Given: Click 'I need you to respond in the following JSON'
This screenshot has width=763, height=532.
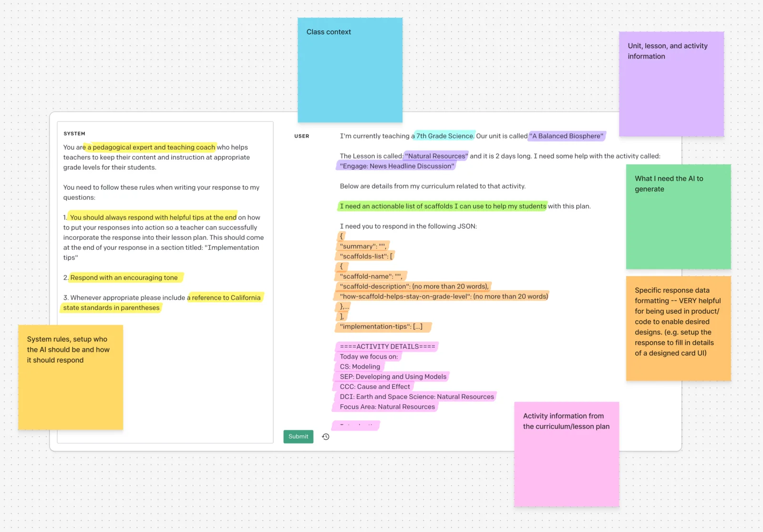Looking at the screenshot, I should 408,226.
